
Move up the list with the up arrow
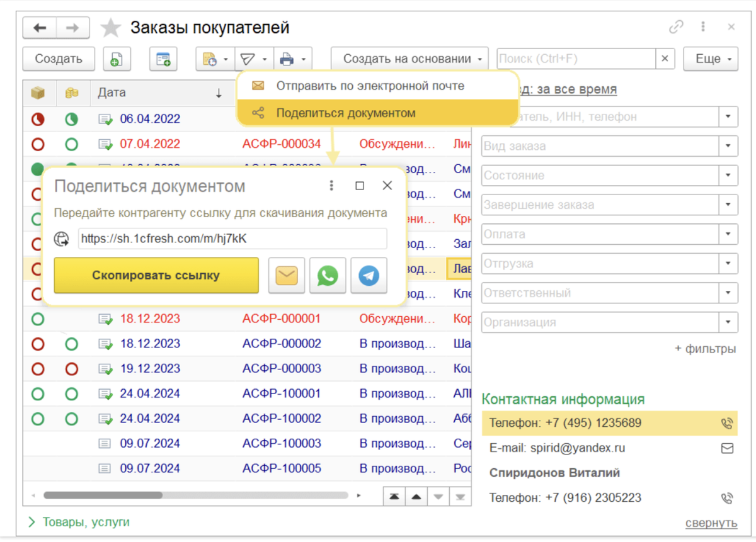416,496
